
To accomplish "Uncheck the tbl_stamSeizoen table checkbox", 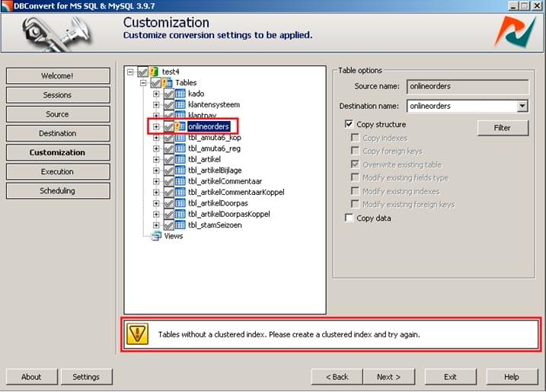I will [x=168, y=225].
